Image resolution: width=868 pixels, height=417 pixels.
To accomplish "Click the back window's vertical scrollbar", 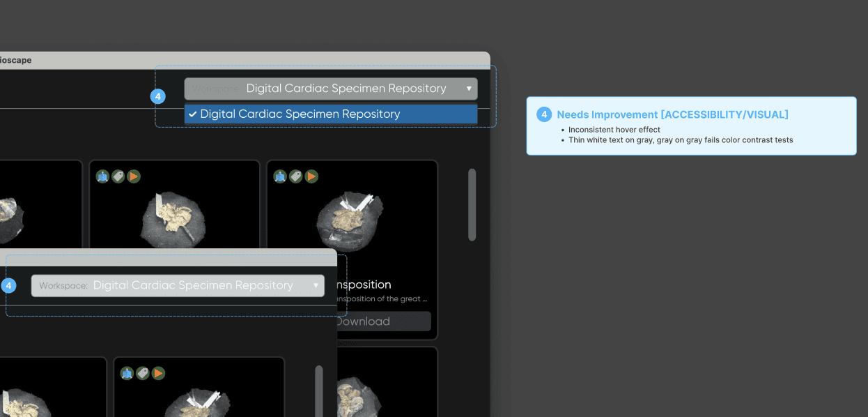I will click(472, 205).
